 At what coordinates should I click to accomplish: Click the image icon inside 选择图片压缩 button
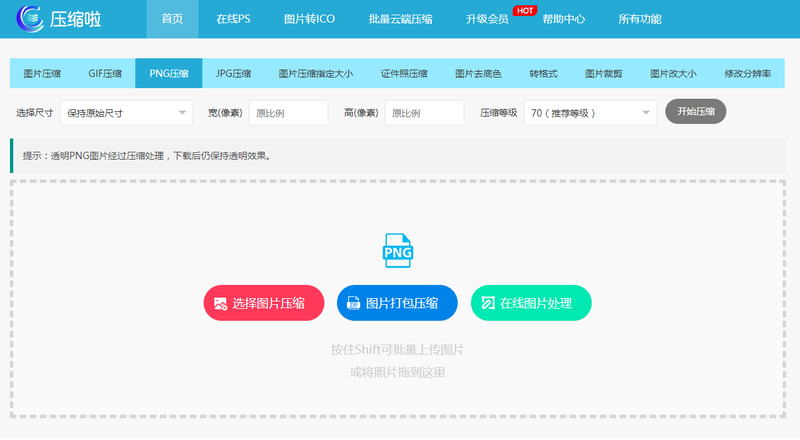click(x=220, y=304)
